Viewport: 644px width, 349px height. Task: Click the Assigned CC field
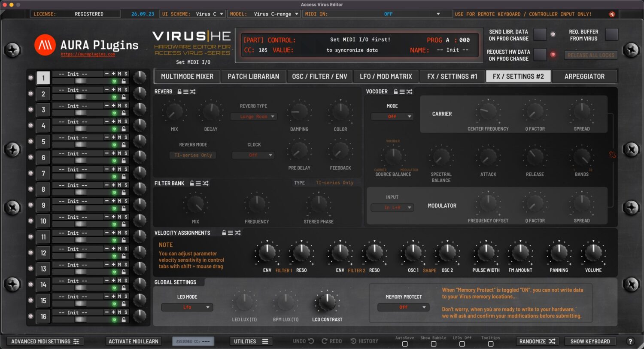pyautogui.click(x=193, y=341)
